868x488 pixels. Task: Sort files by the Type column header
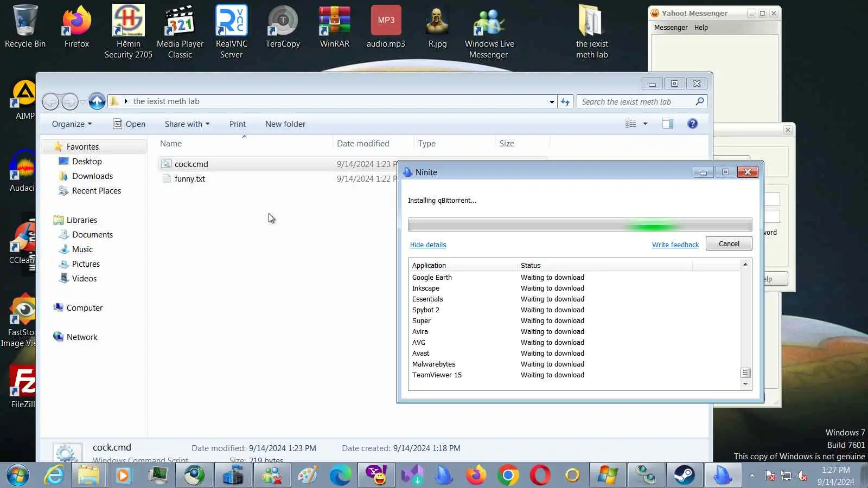455,143
